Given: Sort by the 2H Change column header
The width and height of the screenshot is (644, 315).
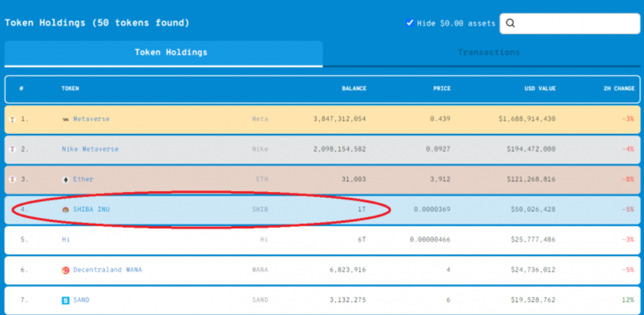Looking at the screenshot, I should [618, 89].
